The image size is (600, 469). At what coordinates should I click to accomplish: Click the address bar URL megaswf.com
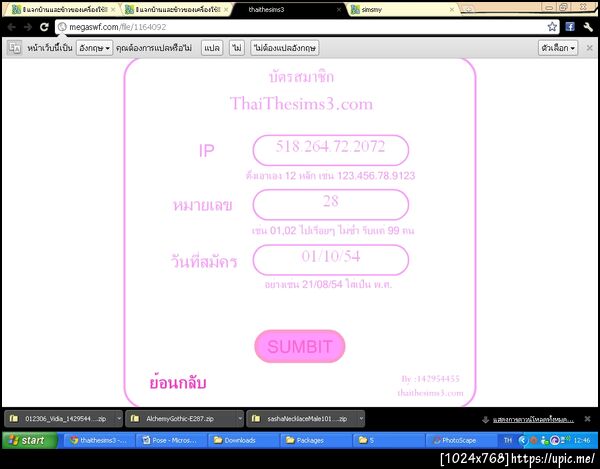117,27
